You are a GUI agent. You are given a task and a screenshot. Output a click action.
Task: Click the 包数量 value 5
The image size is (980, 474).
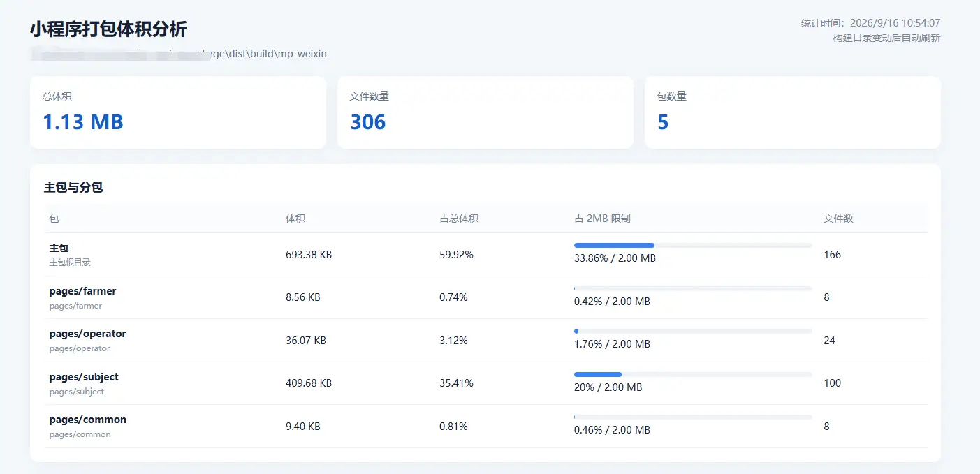click(x=663, y=122)
